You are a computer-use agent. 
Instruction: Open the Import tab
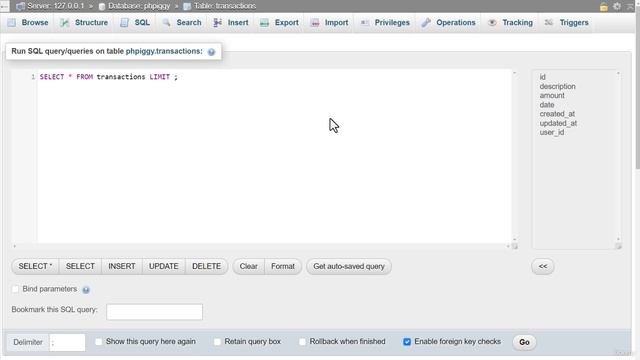click(x=329, y=23)
